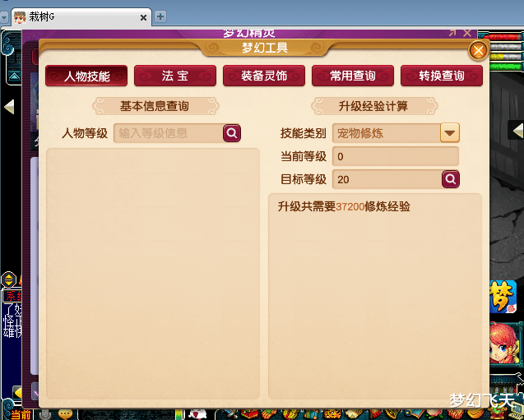Click the red-haired character avatar

tap(506, 344)
